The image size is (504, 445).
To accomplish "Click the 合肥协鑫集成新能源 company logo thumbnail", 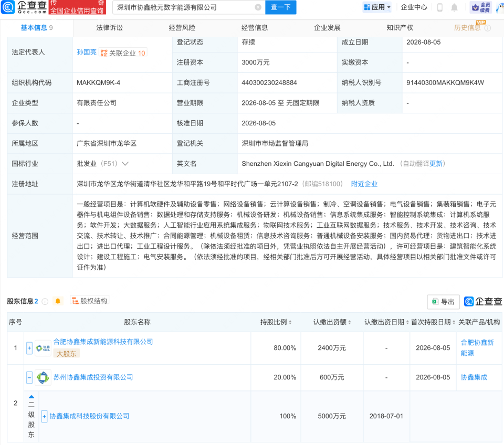I will (x=43, y=348).
